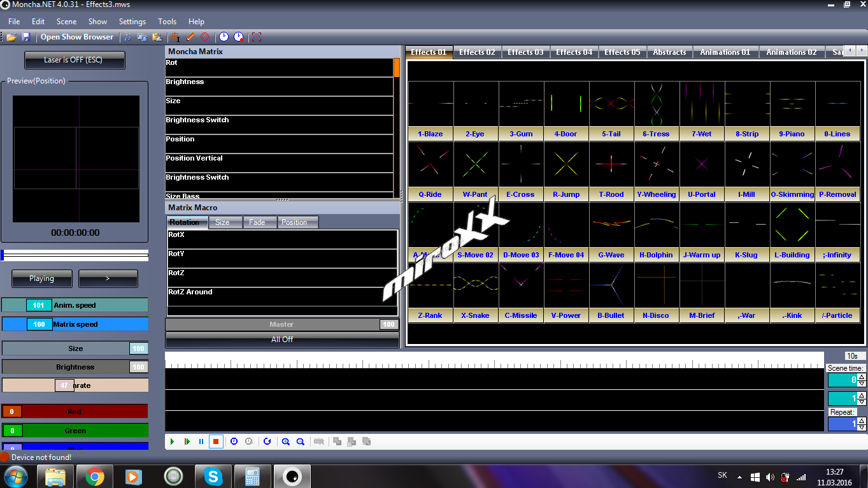Click the Brightness slider bar
Viewport: 868px width, 488px height.
point(75,367)
